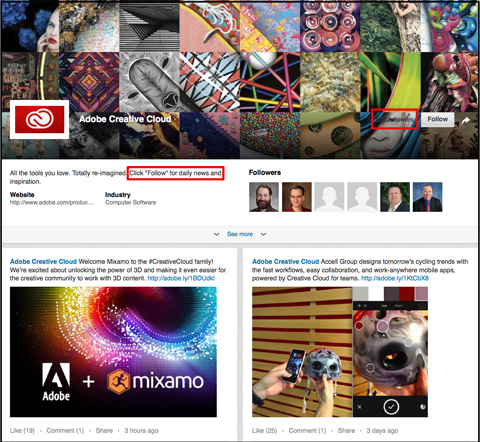Click the '3 days ago' timestamp
This screenshot has height=442, width=480.
(382, 430)
